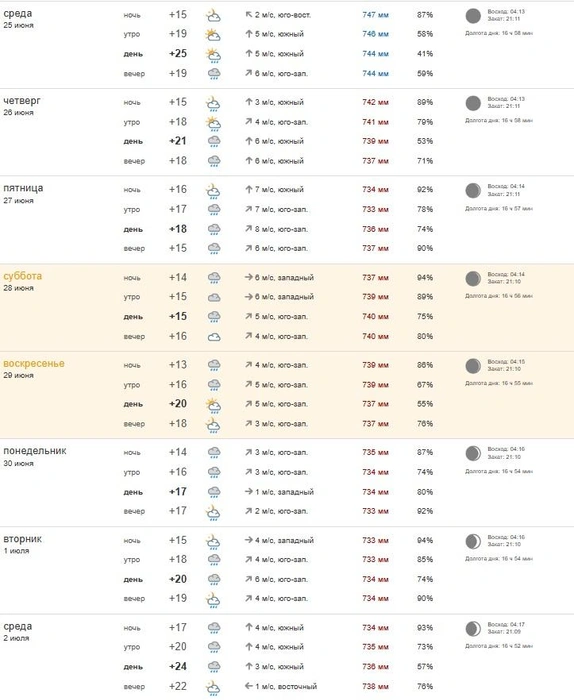Click the cloud icon for суббота вечер

coord(214,337)
